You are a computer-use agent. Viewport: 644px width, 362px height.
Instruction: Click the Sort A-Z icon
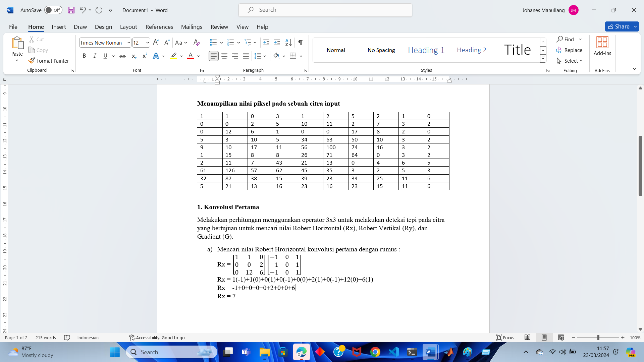(x=288, y=43)
